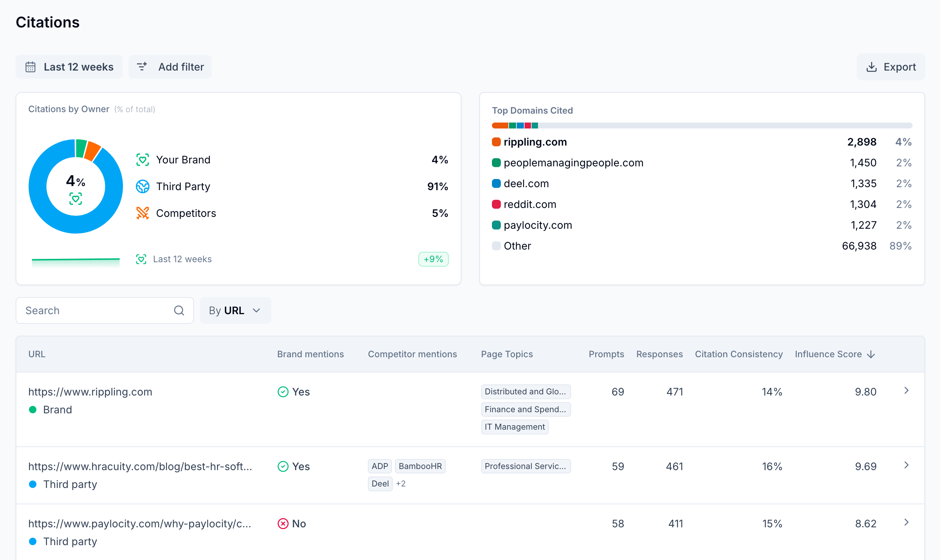Viewport: 940px width, 560px height.
Task: Click the Add filter sliders icon
Action: (x=142, y=67)
